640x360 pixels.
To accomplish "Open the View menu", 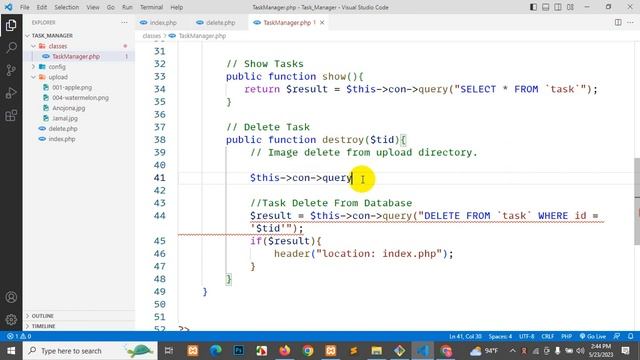I will [x=93, y=7].
